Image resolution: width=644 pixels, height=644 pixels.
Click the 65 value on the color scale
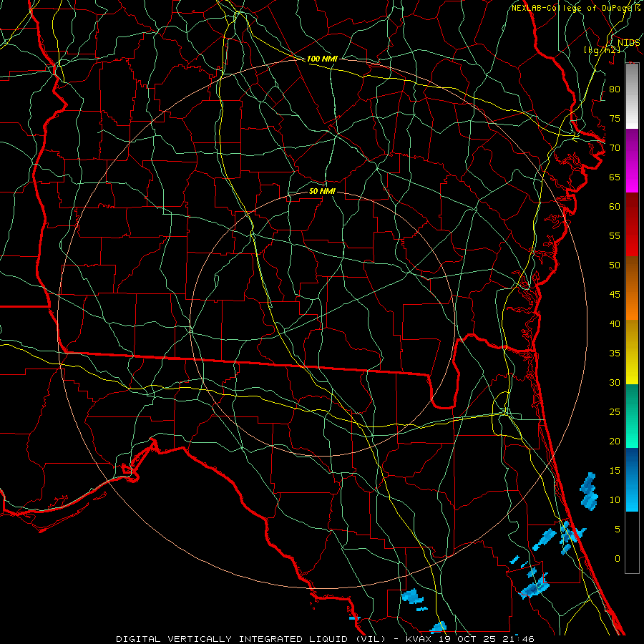(615, 177)
